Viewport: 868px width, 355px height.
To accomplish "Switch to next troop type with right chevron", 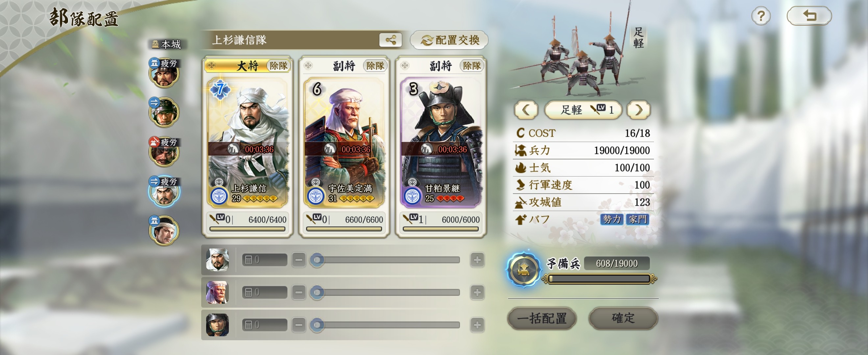I will pyautogui.click(x=638, y=110).
